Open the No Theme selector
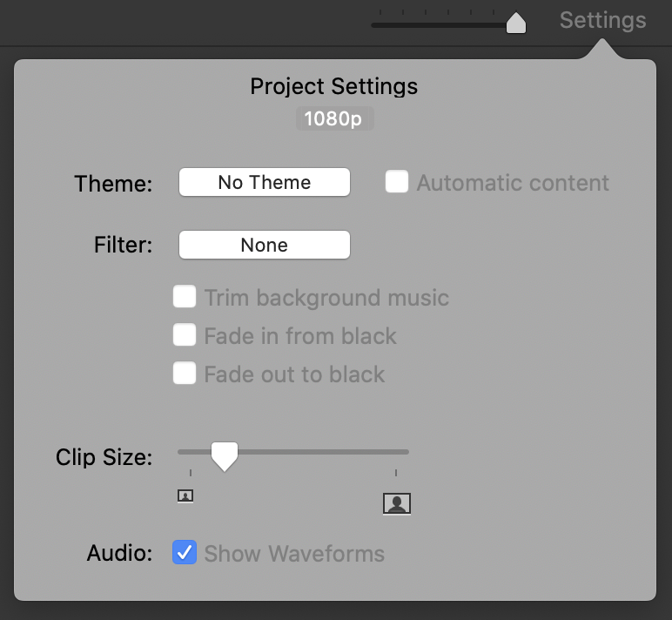The height and width of the screenshot is (620, 672). click(x=264, y=182)
